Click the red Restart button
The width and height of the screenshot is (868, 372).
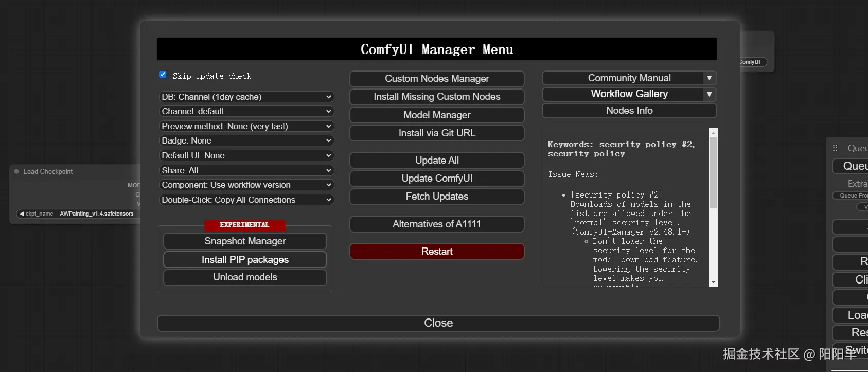(437, 252)
